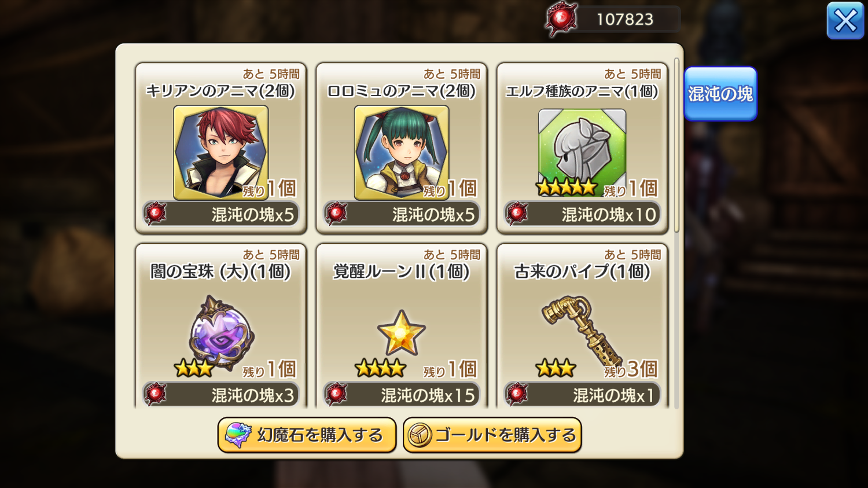Buy 覚醒ルーンII for 混沌の塊x15
Image resolution: width=868 pixels, height=488 pixels.
pyautogui.click(x=402, y=395)
